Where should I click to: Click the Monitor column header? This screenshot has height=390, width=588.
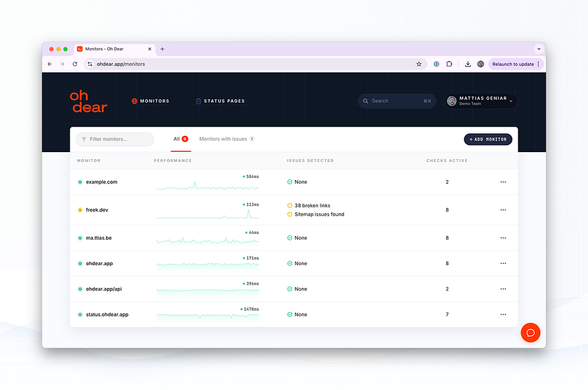pos(89,161)
